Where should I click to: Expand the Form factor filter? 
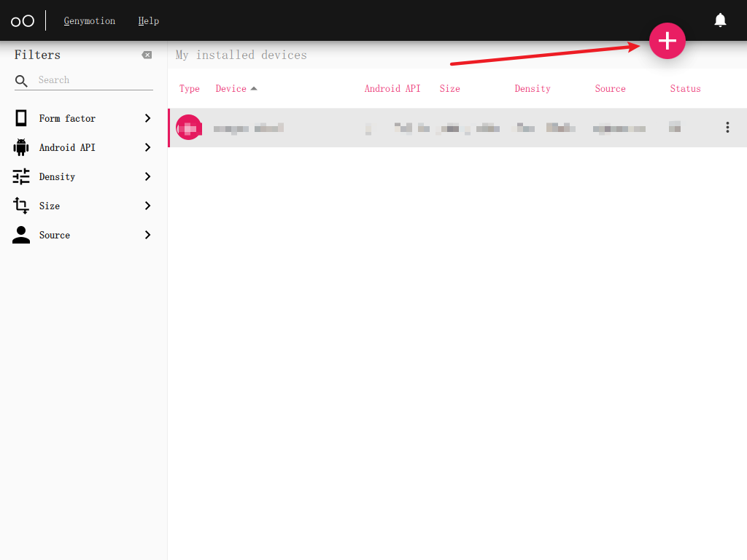coord(147,118)
